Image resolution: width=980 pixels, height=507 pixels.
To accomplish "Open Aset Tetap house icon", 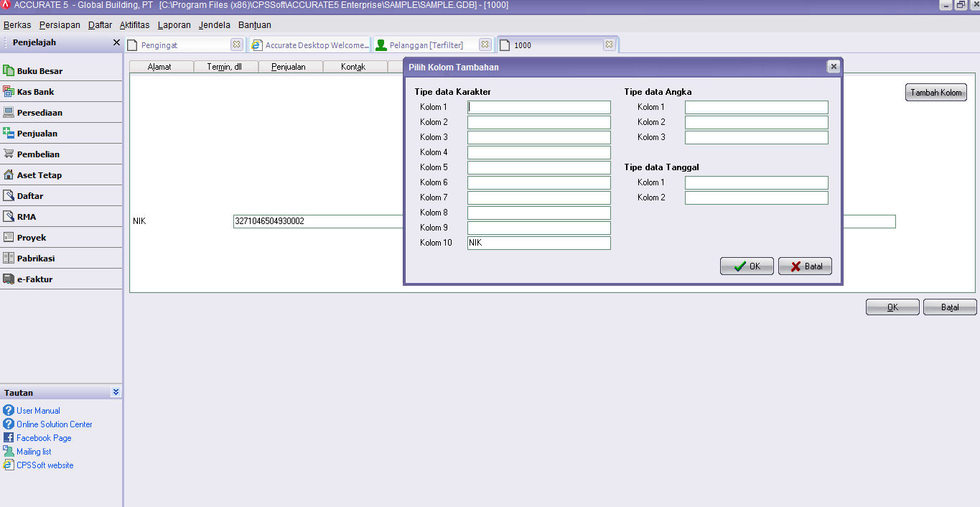I will pyautogui.click(x=9, y=175).
